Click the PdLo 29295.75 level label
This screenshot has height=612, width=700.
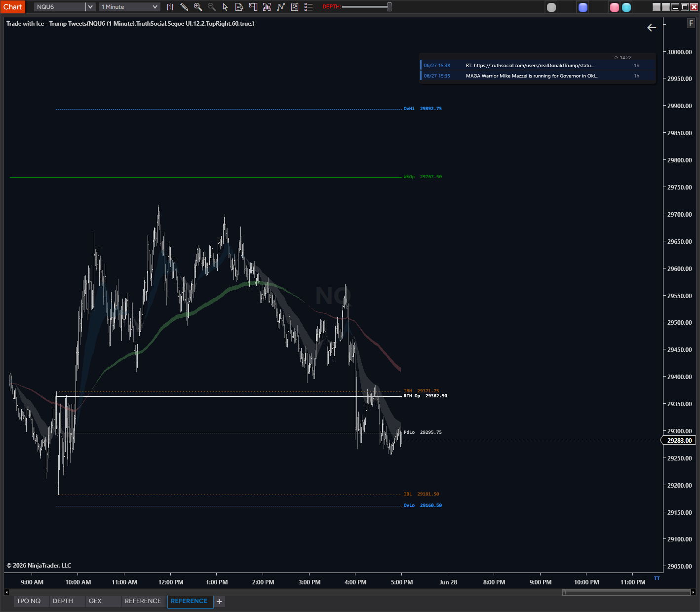[423, 432]
